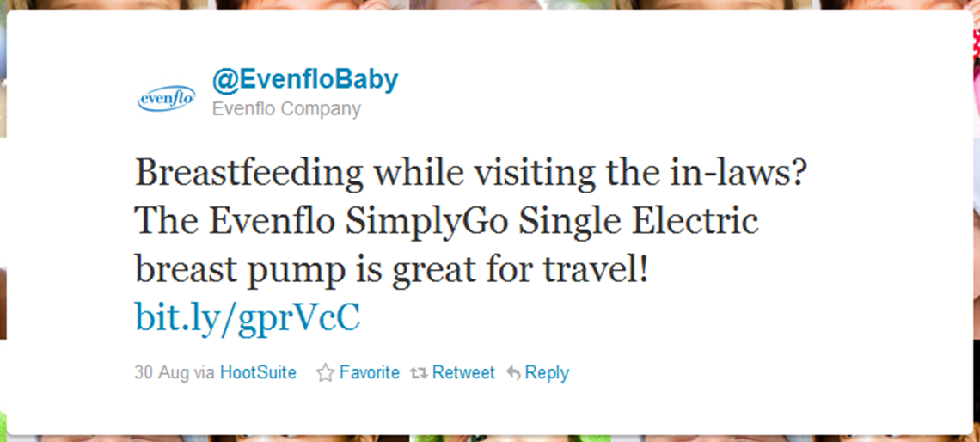Click the via text beside HootSuite
Screen dimensions: 980x442
pos(205,373)
